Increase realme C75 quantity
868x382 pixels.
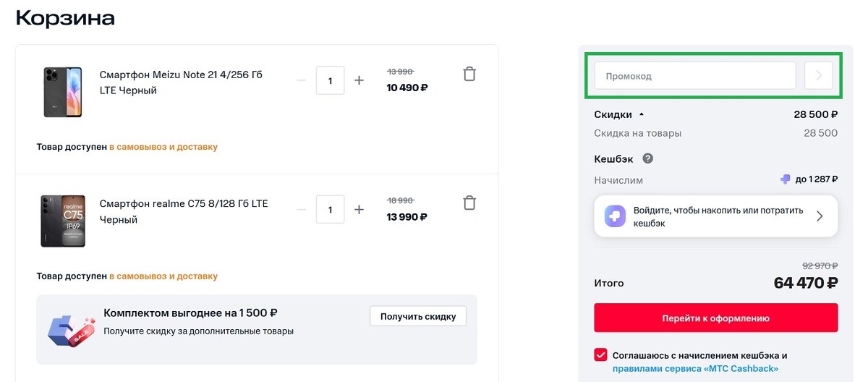click(359, 210)
